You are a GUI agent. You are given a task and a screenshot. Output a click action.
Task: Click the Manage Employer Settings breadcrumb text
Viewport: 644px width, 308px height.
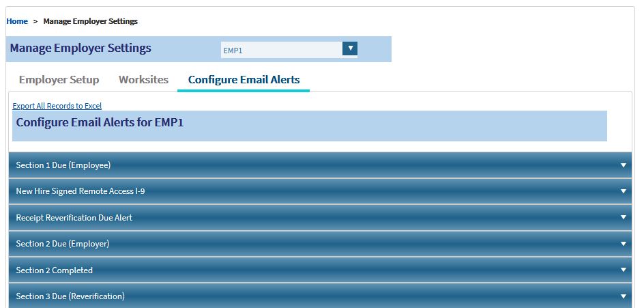click(90, 21)
